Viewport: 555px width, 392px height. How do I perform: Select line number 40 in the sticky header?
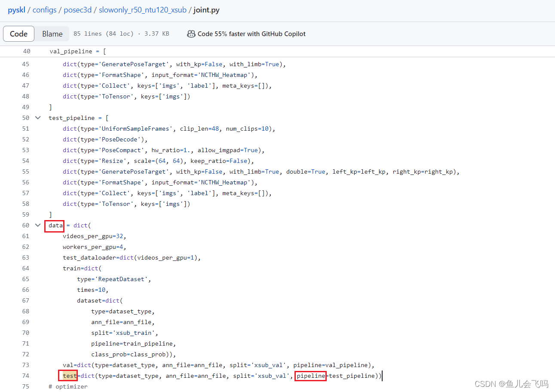[26, 51]
